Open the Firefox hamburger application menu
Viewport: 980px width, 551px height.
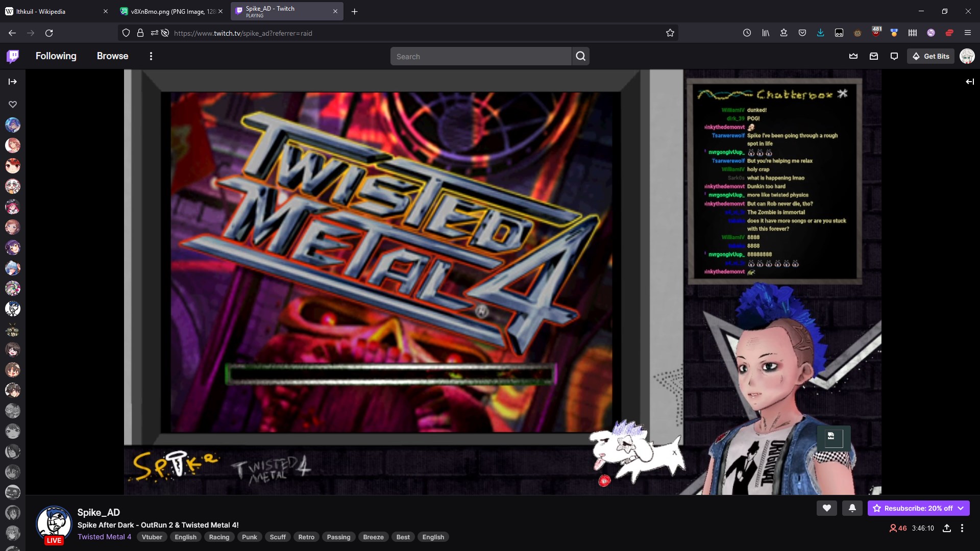coord(968,33)
